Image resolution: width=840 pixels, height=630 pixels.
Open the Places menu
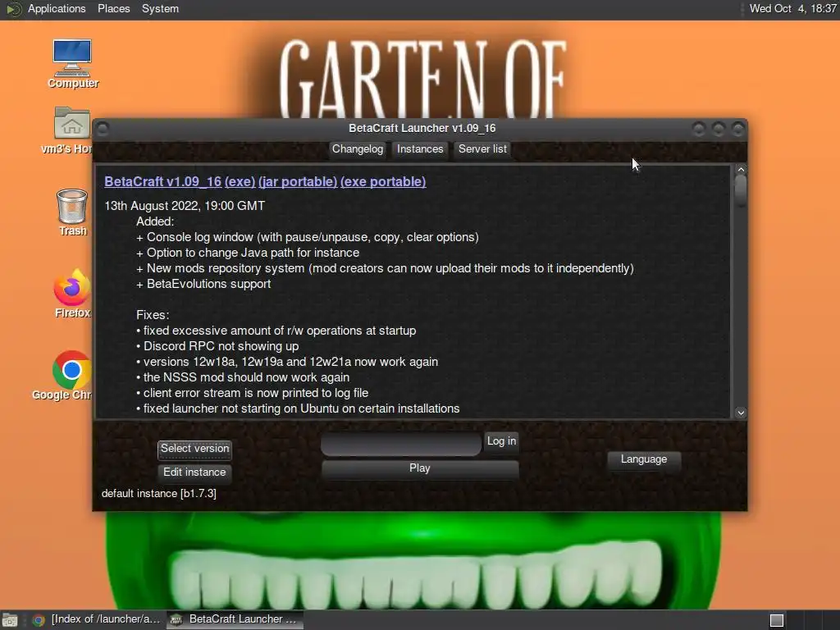point(113,9)
